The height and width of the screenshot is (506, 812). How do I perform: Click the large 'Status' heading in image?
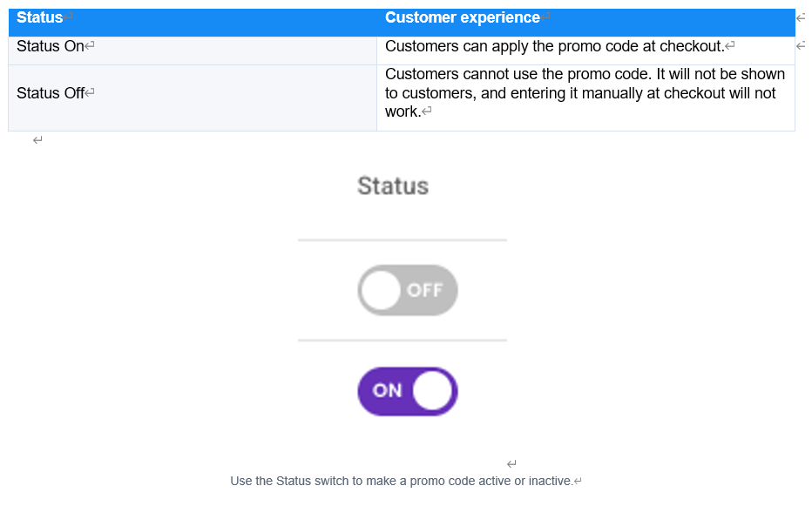[x=393, y=186]
